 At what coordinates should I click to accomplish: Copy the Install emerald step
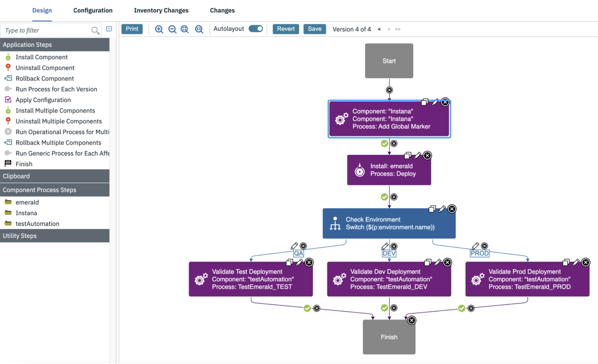[x=407, y=156]
